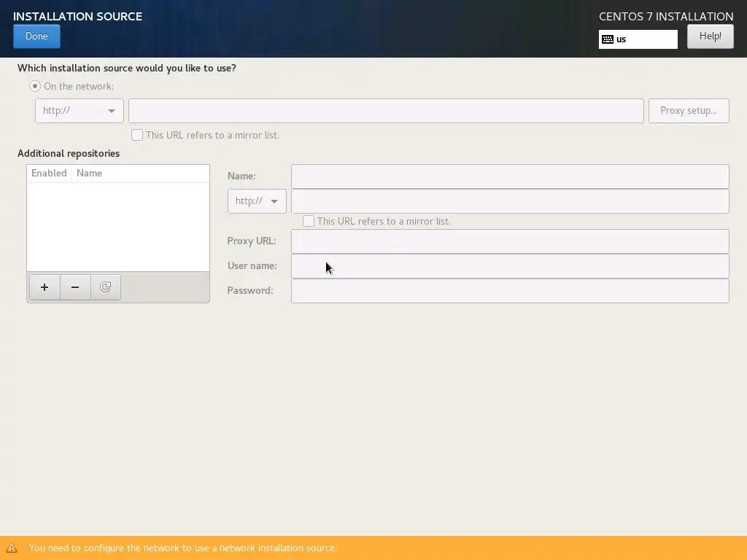Viewport: 747px width, 560px height.
Task: Click the Additional repositories heading
Action: tap(69, 153)
